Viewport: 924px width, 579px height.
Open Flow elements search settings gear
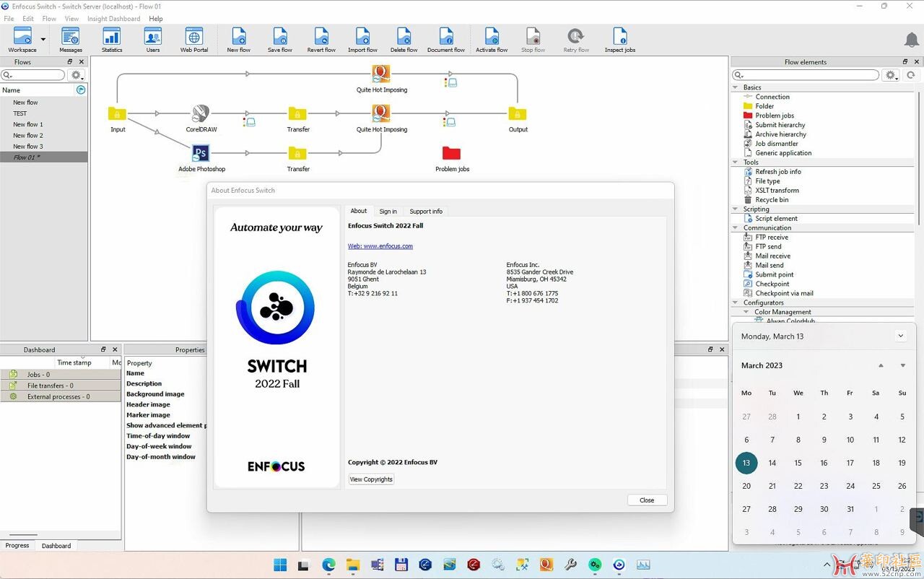892,75
